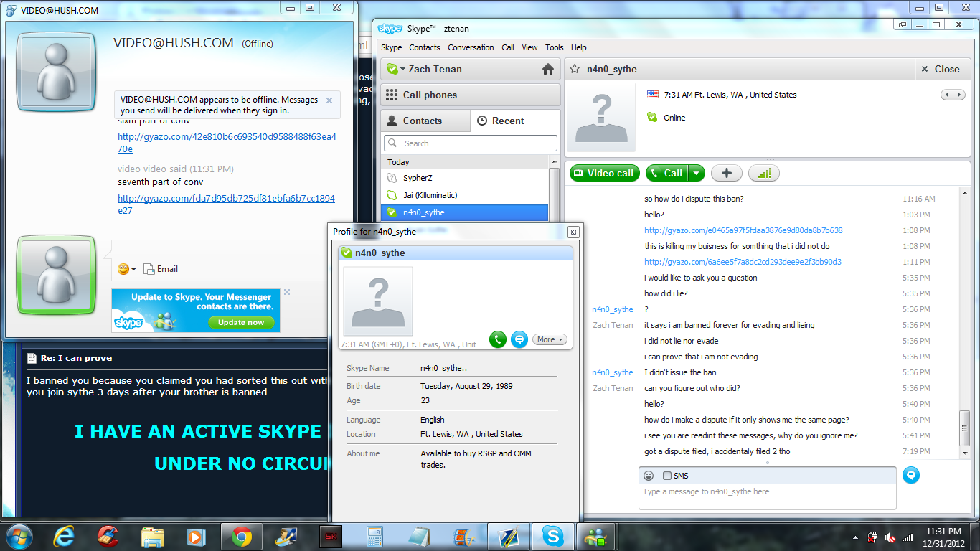Image resolution: width=980 pixels, height=551 pixels.
Task: Click the profile picture in the profile popup
Action: coord(378,301)
